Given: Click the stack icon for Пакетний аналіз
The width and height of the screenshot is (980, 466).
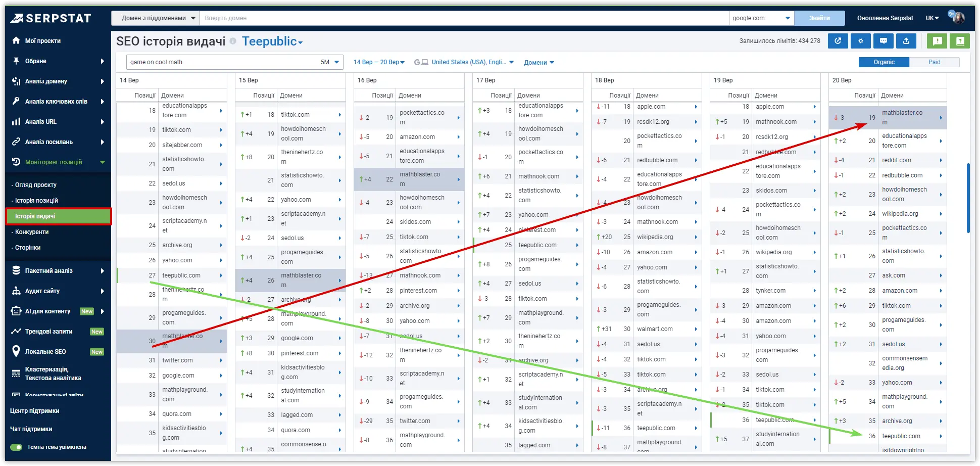Looking at the screenshot, I should click(x=16, y=270).
